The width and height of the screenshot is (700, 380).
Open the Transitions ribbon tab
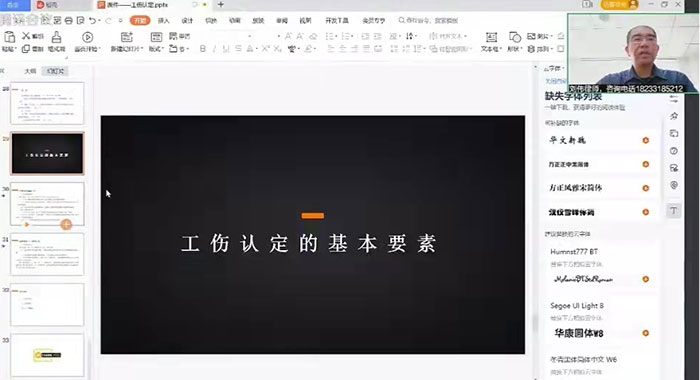pyautogui.click(x=211, y=21)
